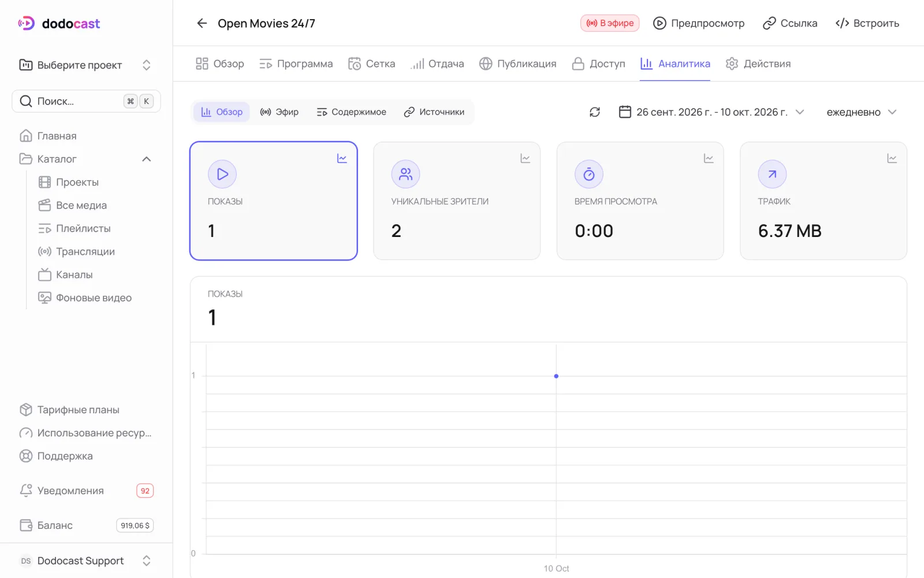This screenshot has width=924, height=578.
Task: Select the Источники analytics sub-tab
Action: pyautogui.click(x=434, y=112)
